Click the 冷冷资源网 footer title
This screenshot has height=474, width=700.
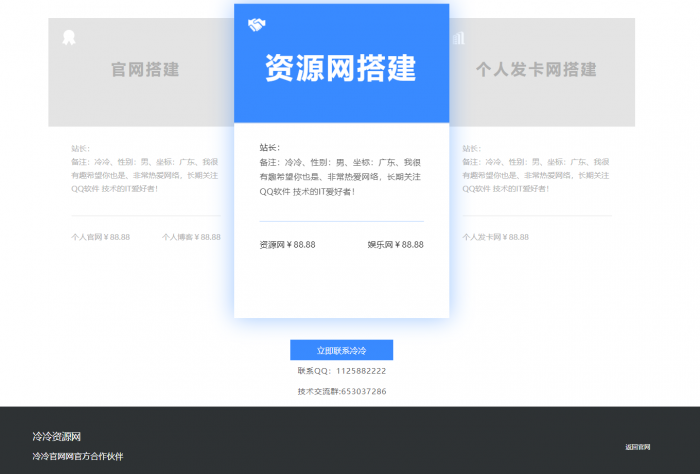(56, 437)
